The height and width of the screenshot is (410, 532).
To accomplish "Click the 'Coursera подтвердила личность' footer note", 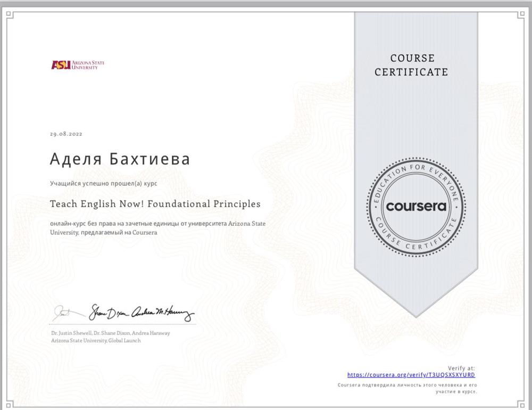I will pyautogui.click(x=407, y=388).
